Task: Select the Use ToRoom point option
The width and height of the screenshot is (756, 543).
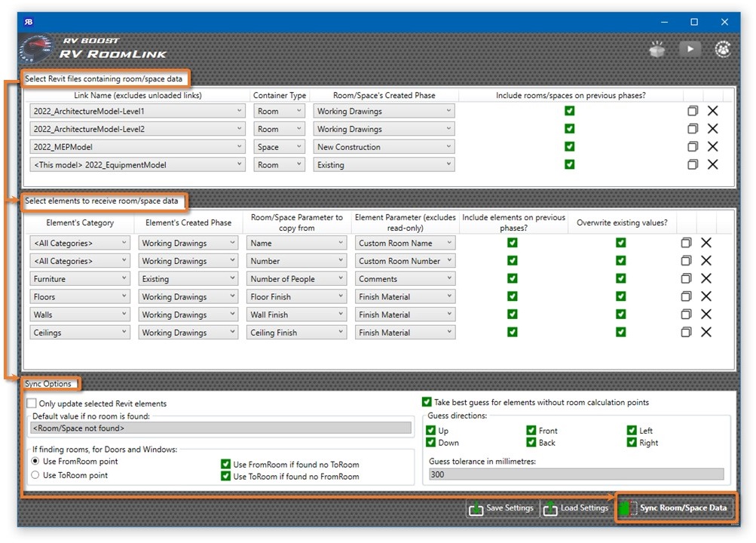Action: point(35,475)
